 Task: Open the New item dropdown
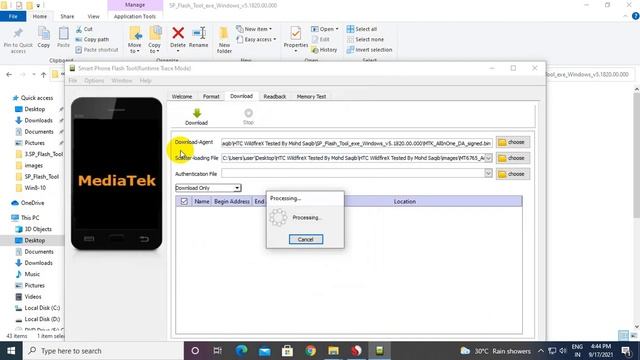(x=254, y=29)
